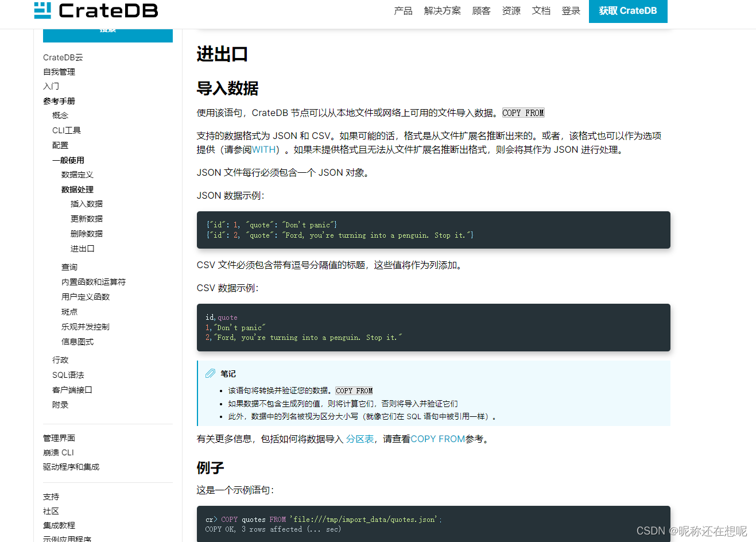Screen dimensions: 756x542
Task: Open 行政 in the sidebar
Action: point(60,360)
